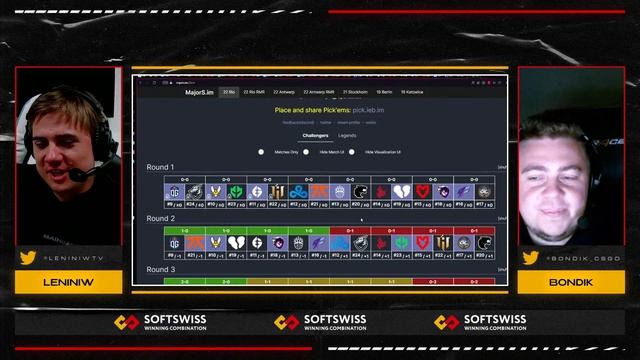Click the last red 0-2 header in Round 3

[x=474, y=281]
